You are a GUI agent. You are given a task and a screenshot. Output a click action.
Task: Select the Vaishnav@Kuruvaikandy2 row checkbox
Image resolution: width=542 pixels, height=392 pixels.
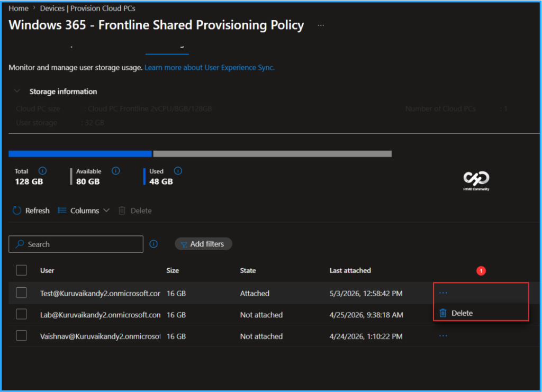coord(21,336)
